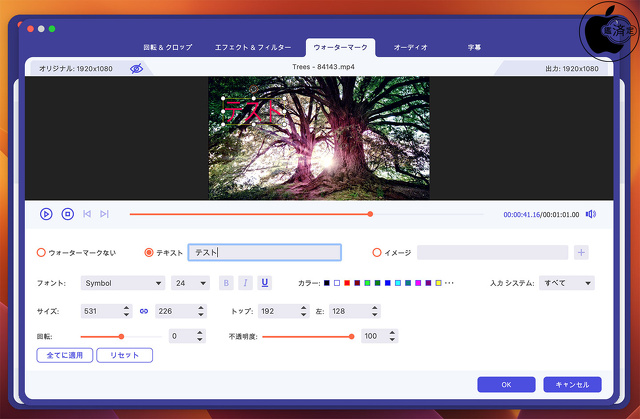Viewport: 640px width, 419px height.
Task: Click the file name 'Trees - 84143.mp4'
Action: [x=323, y=67]
